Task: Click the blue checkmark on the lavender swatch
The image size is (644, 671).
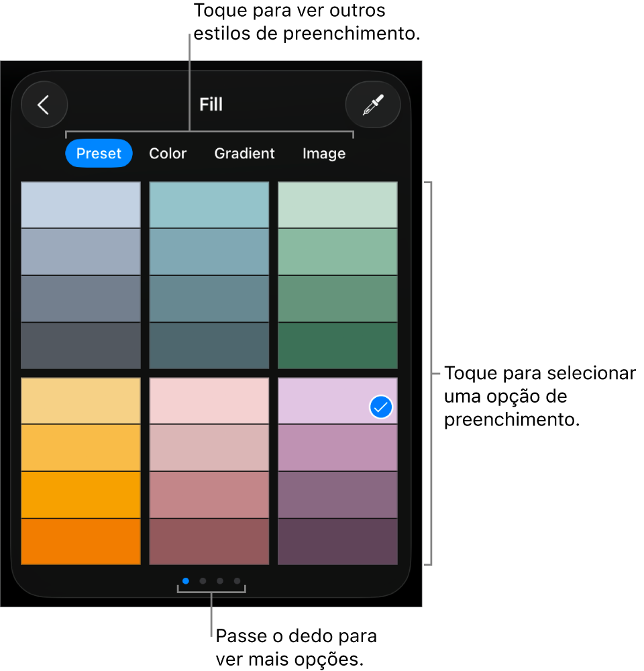Action: point(381,407)
